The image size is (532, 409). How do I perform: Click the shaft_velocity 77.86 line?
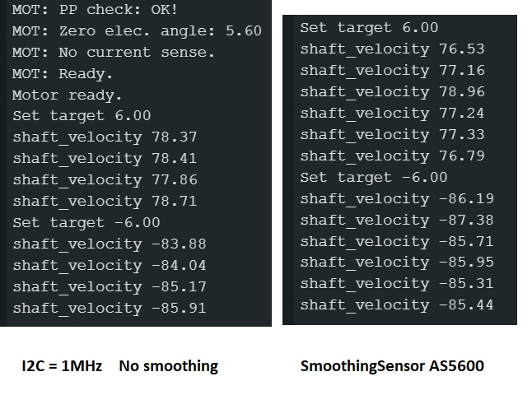105,180
